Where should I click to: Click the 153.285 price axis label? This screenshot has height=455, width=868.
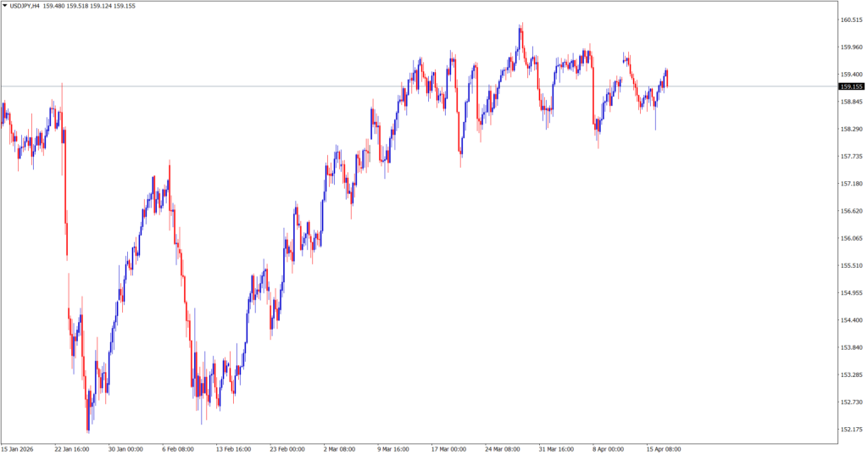coord(849,375)
